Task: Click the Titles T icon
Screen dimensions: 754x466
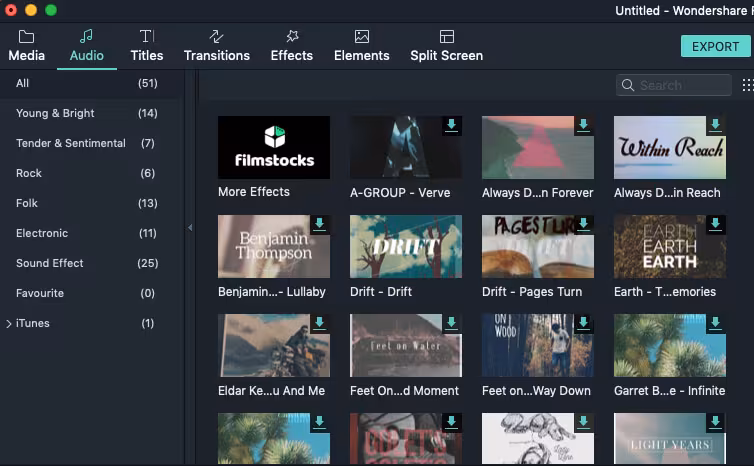Action: click(147, 37)
